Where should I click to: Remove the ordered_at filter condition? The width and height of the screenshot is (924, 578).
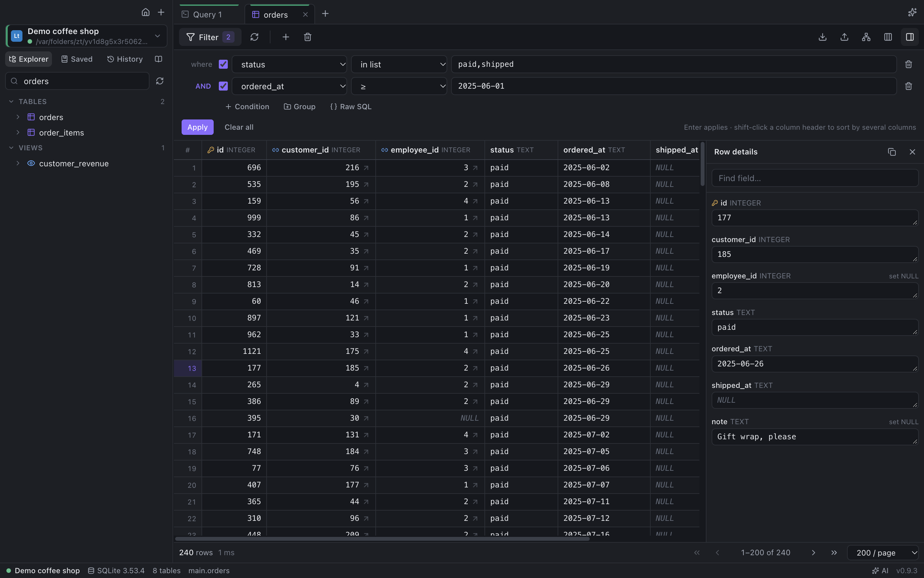908,86
